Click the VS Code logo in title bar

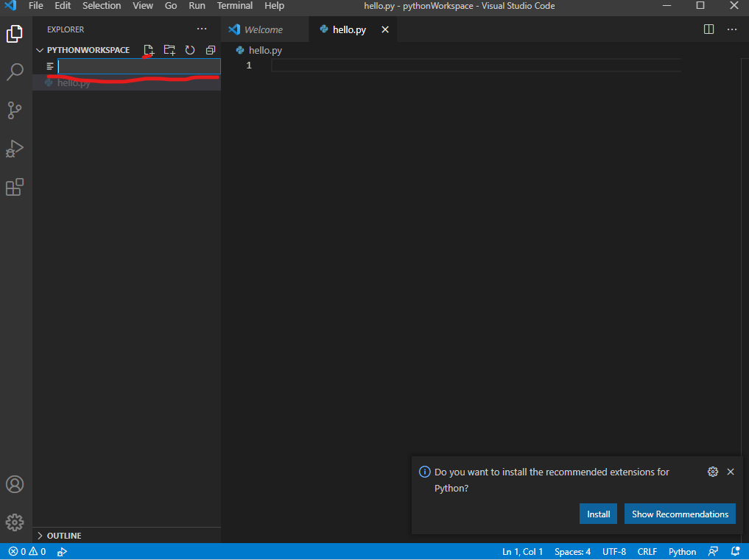pos(10,6)
